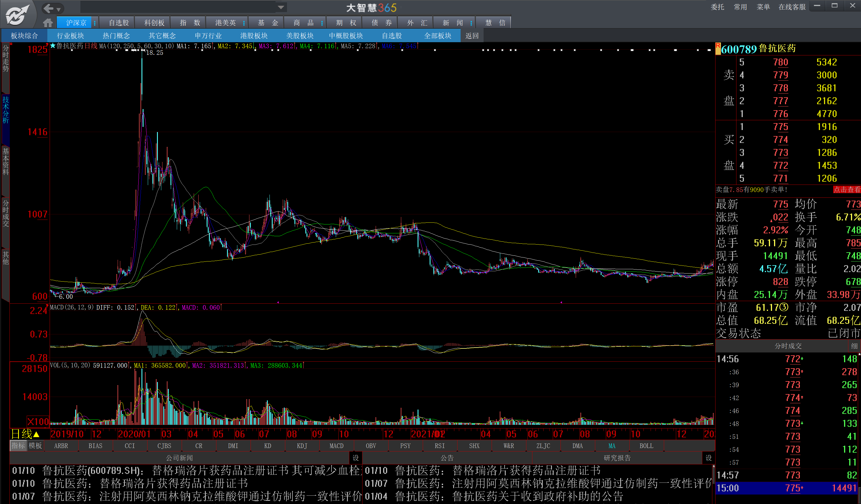This screenshot has height=504, width=861.
Task: Toggle the 模板 button
Action: coord(35,445)
